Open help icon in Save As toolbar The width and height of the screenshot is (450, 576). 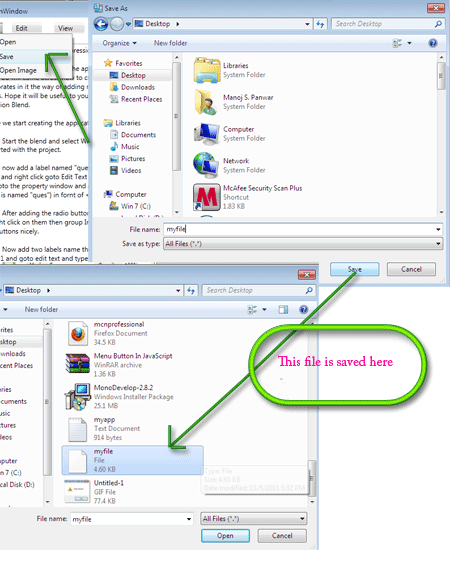(x=433, y=43)
